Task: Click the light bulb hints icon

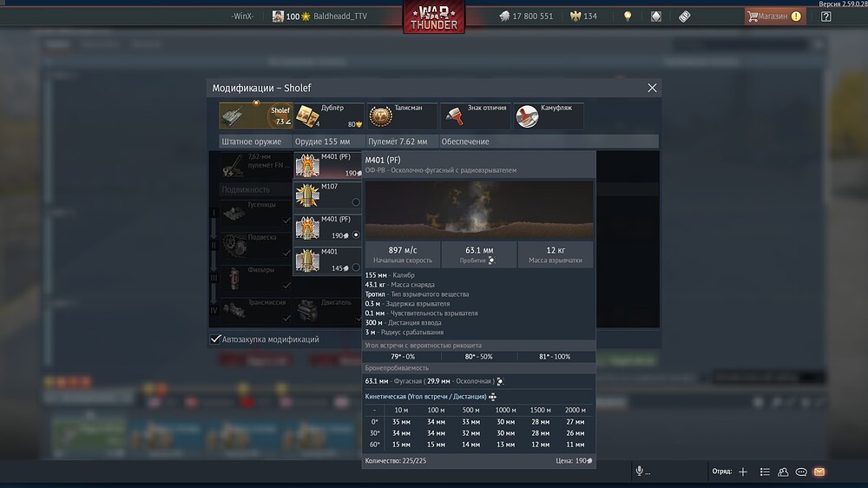Action: coord(628,16)
